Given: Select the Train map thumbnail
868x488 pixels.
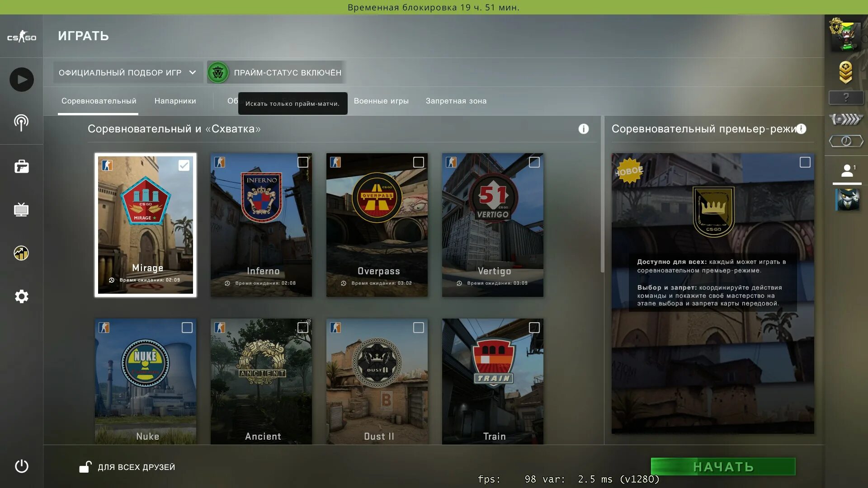Looking at the screenshot, I should [x=493, y=382].
